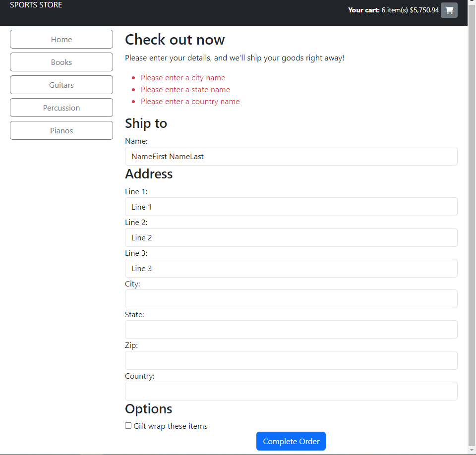
Task: Select the Address Line 2 field
Action: click(291, 237)
